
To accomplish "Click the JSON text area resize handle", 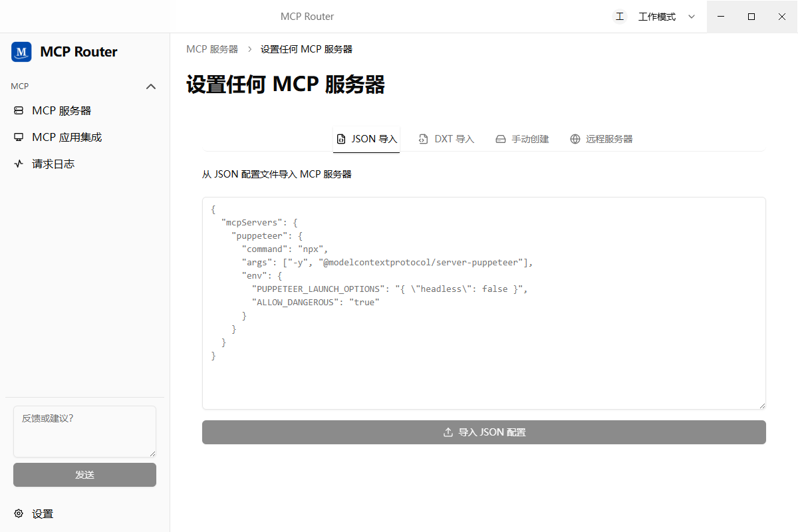I will 762,405.
